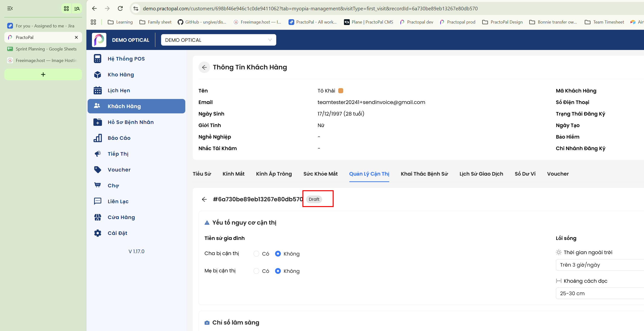
Task: Click back arrow beside Thông Tin Khách Hàng
Action: (204, 67)
